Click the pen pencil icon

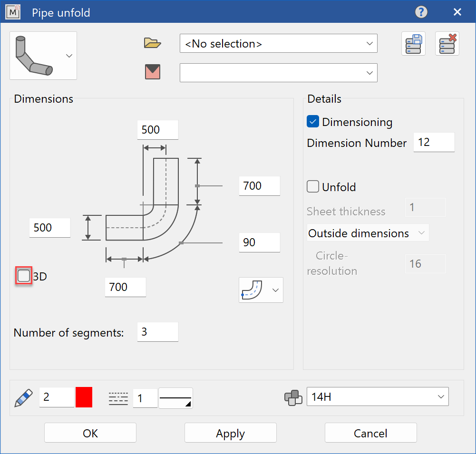point(23,398)
